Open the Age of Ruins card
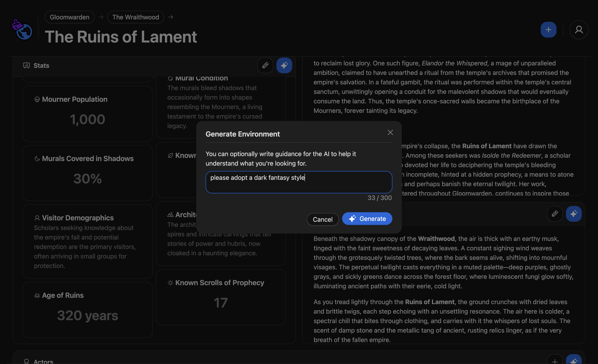This screenshot has height=364, width=598. tap(87, 309)
